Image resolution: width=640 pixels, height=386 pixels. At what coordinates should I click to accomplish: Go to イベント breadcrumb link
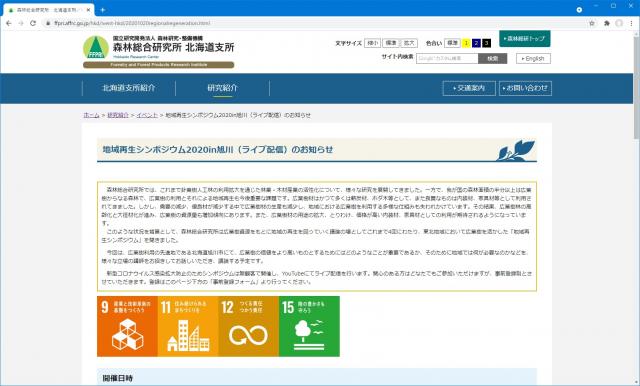(x=147, y=115)
